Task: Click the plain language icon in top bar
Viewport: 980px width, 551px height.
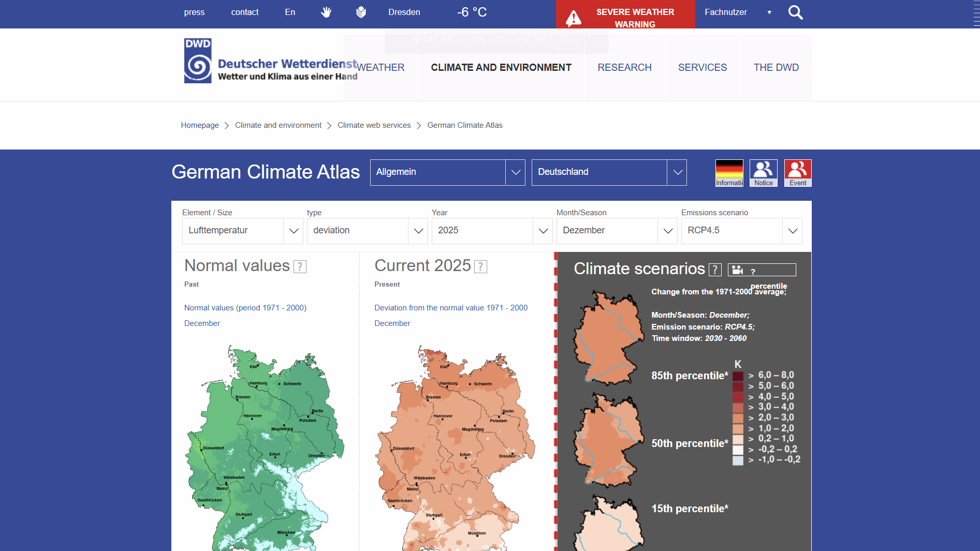Action: pyautogui.click(x=361, y=12)
